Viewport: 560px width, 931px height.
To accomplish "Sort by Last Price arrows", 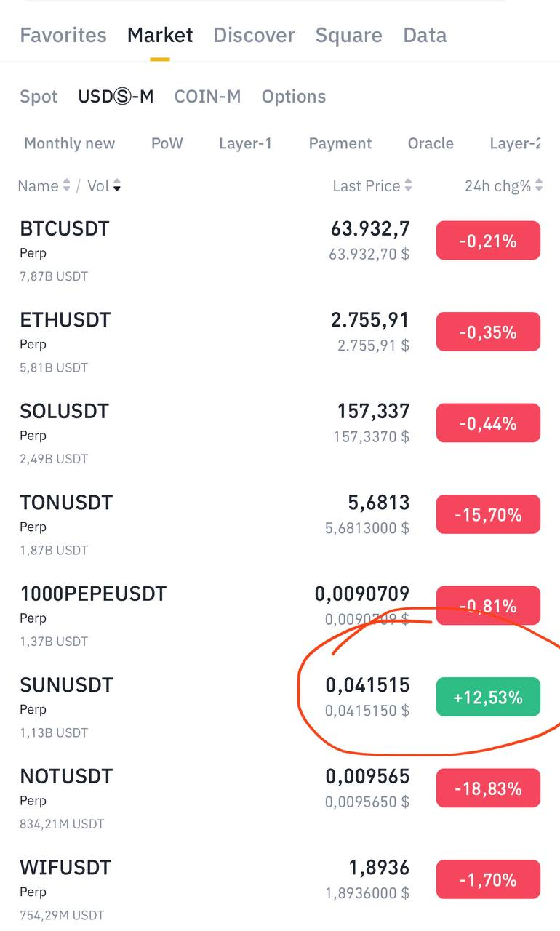I will (408, 186).
